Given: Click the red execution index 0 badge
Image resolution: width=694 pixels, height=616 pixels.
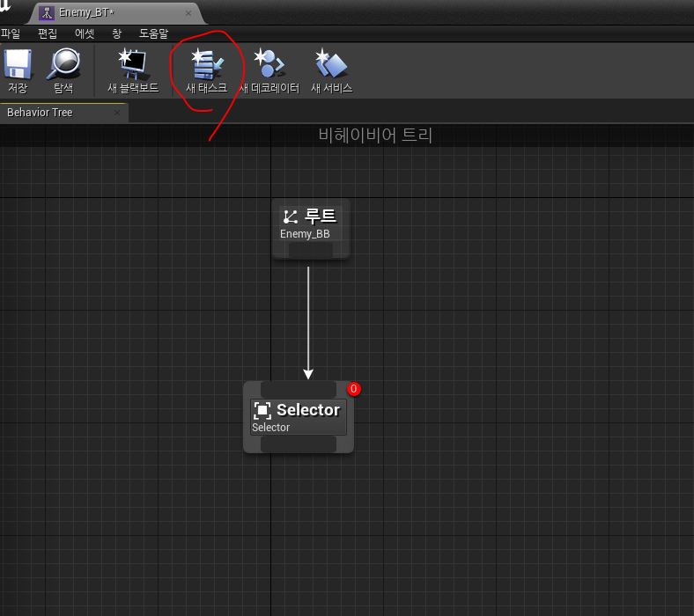Looking at the screenshot, I should pyautogui.click(x=354, y=389).
